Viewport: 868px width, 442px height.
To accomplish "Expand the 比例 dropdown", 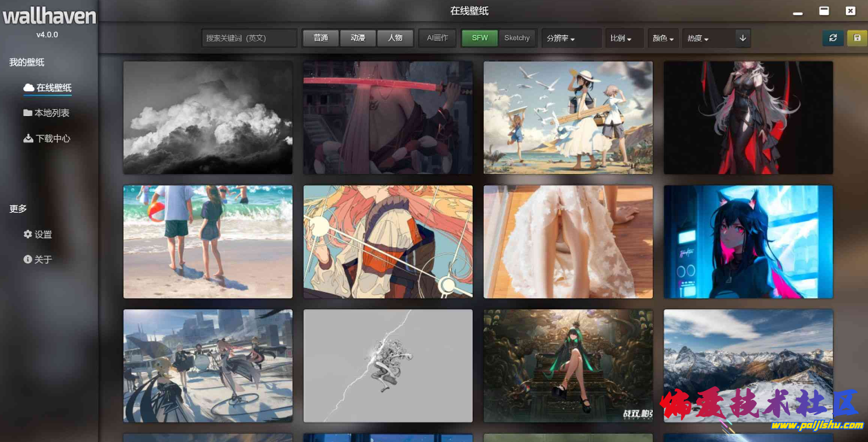I will pyautogui.click(x=624, y=38).
